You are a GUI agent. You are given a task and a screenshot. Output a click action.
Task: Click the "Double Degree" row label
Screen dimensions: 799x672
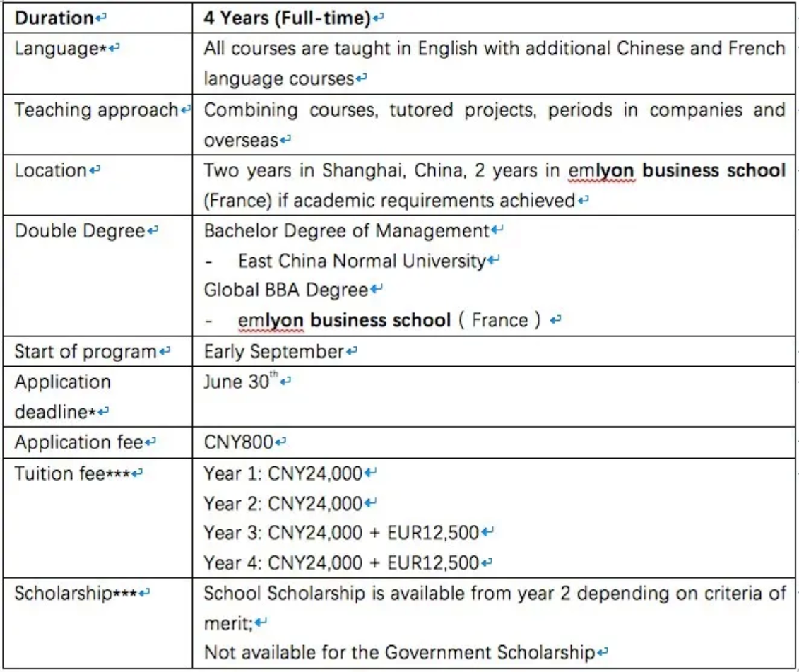(79, 231)
